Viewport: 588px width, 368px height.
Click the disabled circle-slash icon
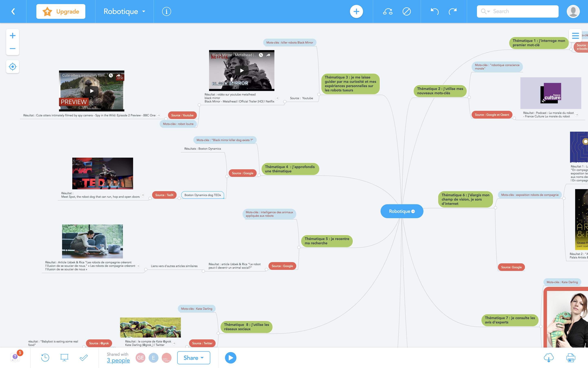406,11
